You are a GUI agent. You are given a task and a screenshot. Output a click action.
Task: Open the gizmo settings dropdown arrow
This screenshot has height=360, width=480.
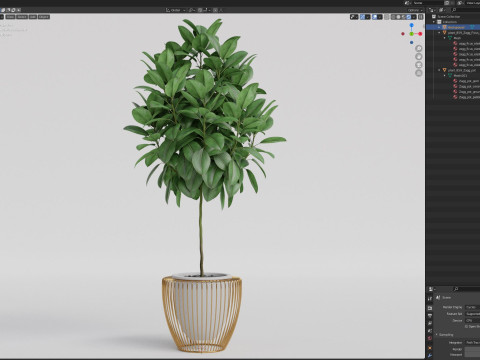click(368, 17)
